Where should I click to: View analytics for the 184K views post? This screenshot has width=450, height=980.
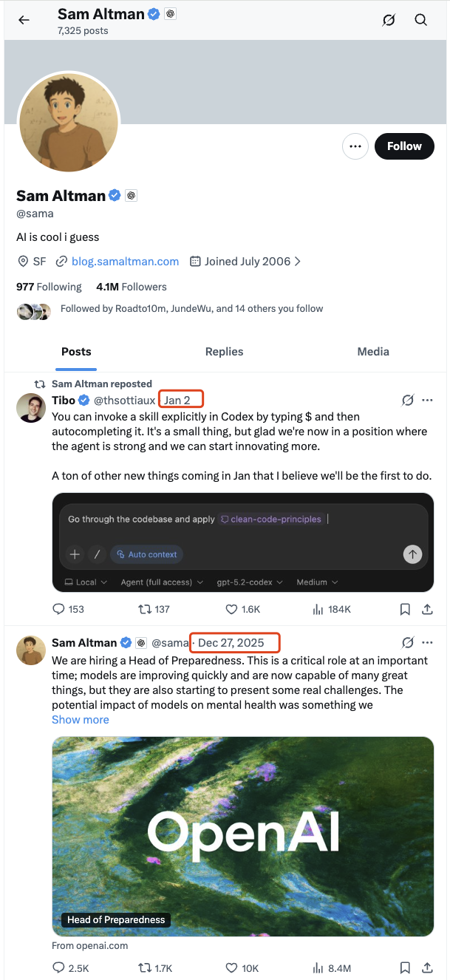click(x=319, y=609)
